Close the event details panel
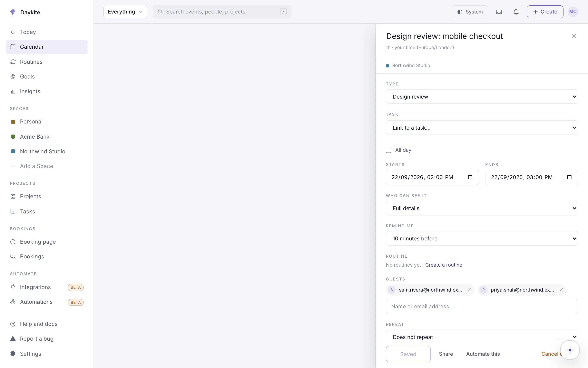The height and width of the screenshot is (368, 588). (574, 36)
